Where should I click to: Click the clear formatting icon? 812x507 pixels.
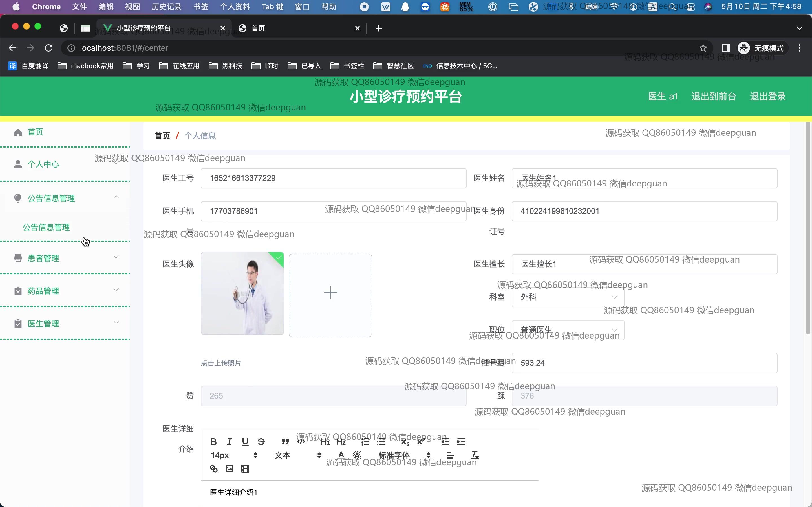pos(475,455)
